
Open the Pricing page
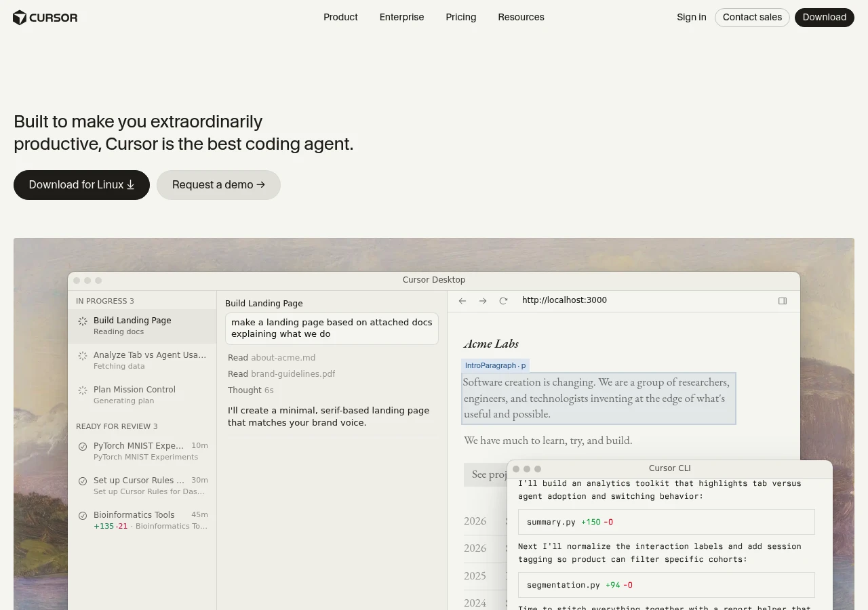(461, 18)
